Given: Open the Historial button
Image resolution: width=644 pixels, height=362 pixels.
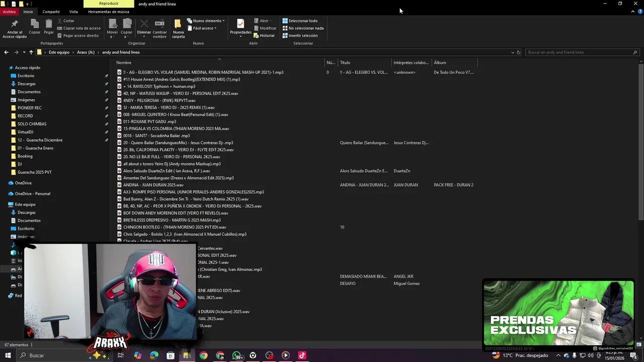Looking at the screenshot, I should tap(264, 36).
